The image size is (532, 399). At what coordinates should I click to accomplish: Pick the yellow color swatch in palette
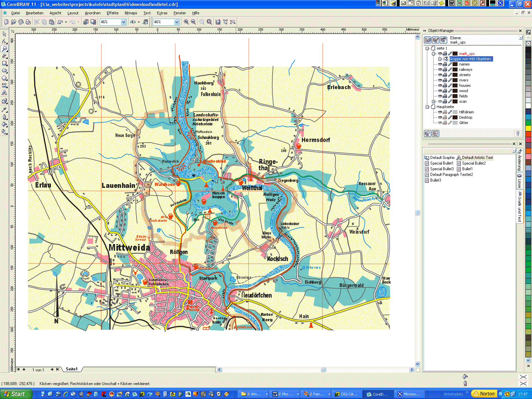tap(528, 128)
